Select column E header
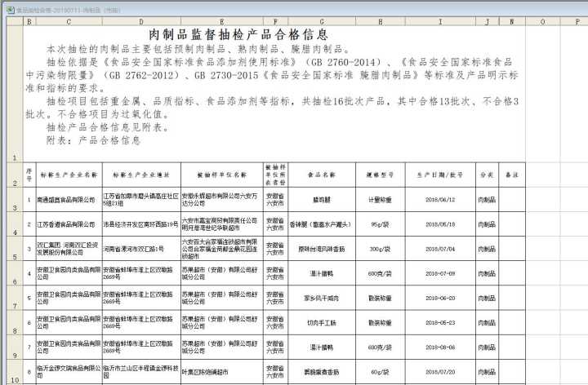The image size is (588, 385). coord(222,22)
